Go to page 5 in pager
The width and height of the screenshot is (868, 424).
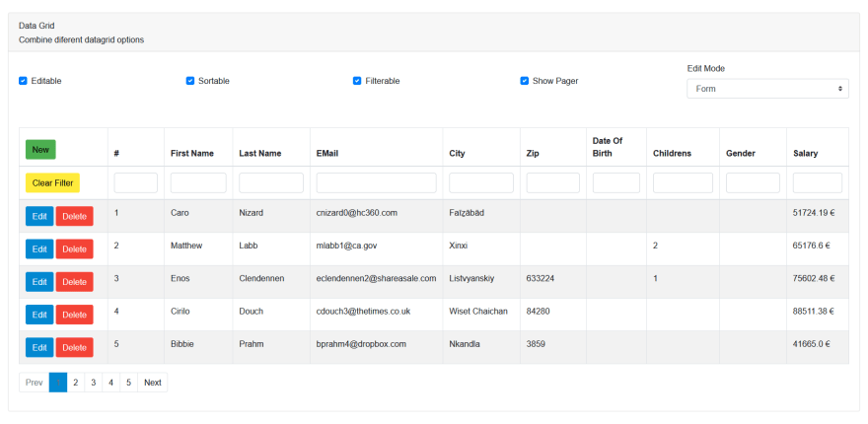pyautogui.click(x=128, y=383)
